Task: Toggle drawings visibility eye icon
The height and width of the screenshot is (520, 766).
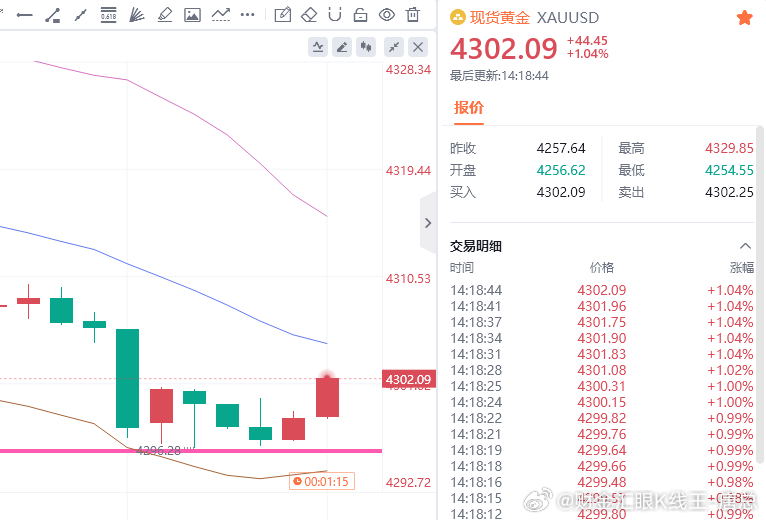Action: (386, 15)
